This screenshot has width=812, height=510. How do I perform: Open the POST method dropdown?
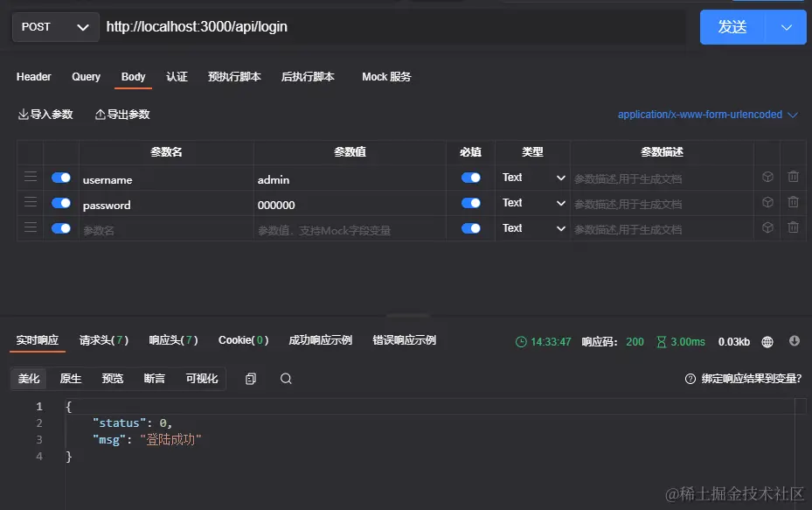point(55,27)
